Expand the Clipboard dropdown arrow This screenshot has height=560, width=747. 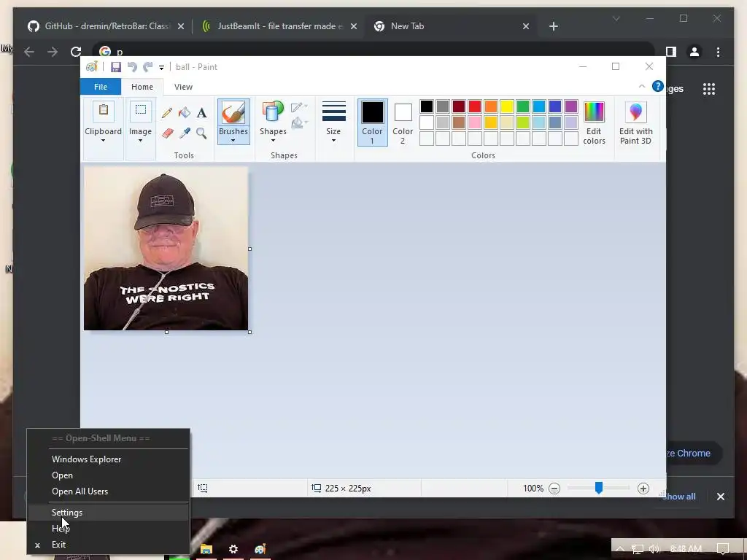click(x=103, y=141)
